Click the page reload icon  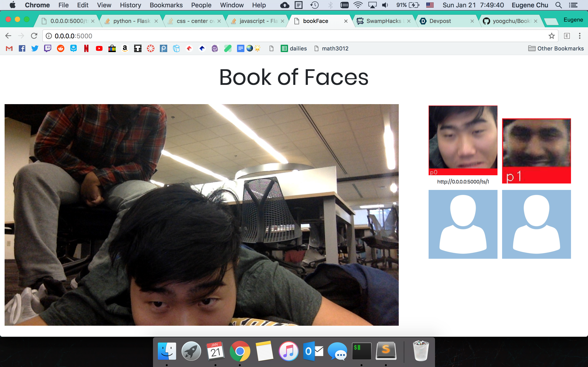[34, 36]
